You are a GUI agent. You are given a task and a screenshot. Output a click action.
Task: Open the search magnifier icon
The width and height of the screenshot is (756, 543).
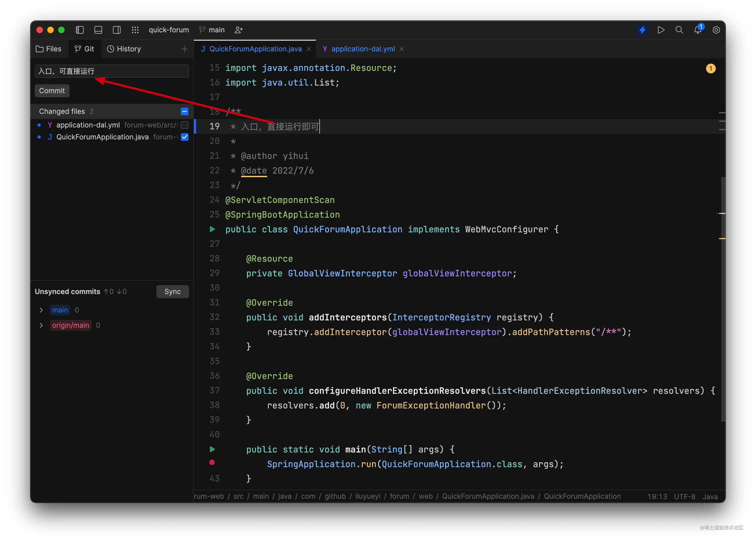(679, 30)
